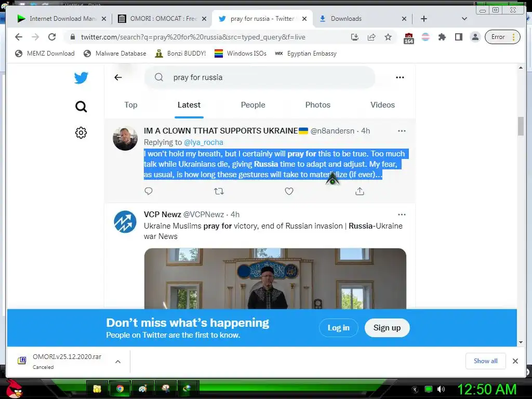Toggle Chrome side panel
The image size is (532, 399).
pyautogui.click(x=459, y=37)
